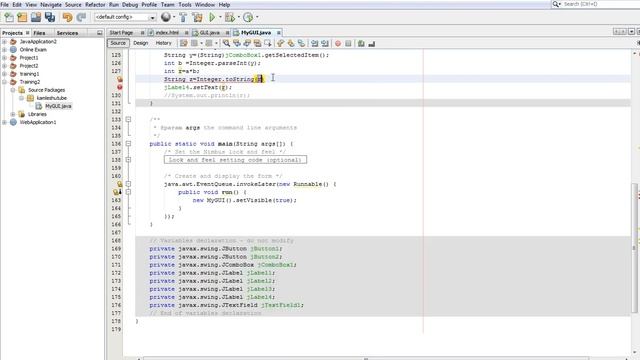Click the red Start Macro Recording icon
Viewport: 640px width, 360px height.
pos(338,43)
